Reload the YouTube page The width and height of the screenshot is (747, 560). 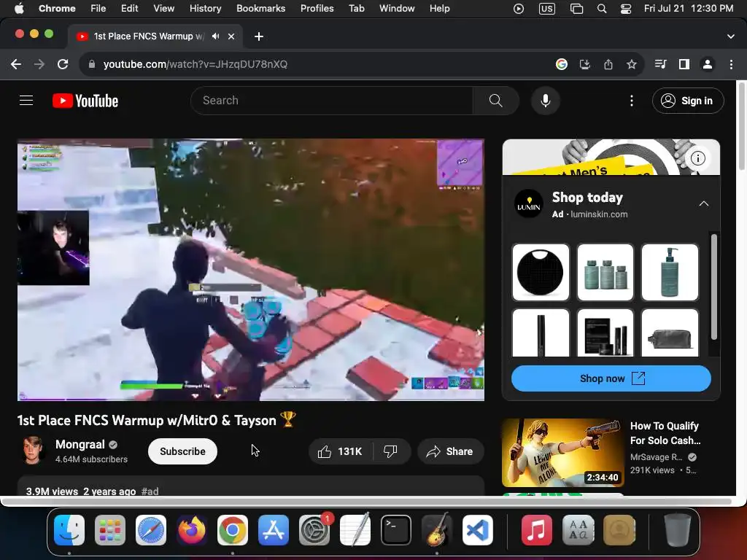[x=63, y=64]
